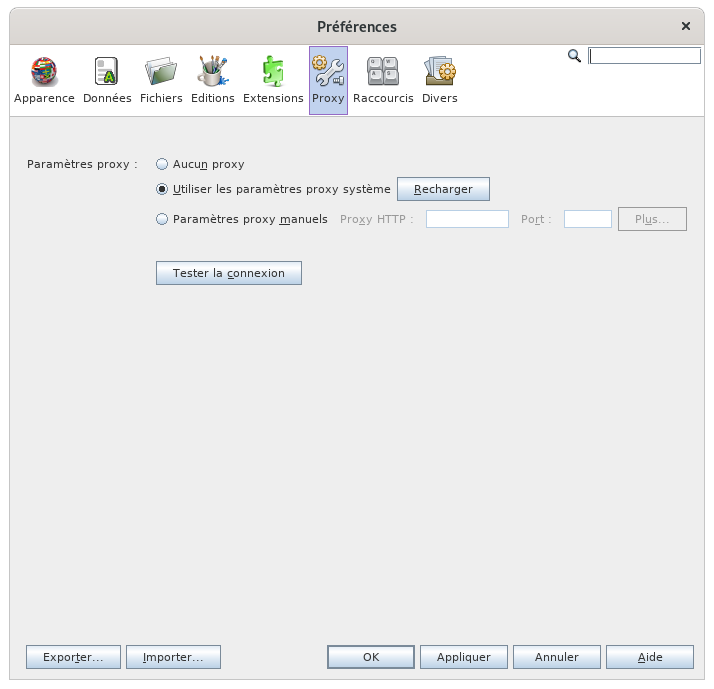Image resolution: width=714 pixels, height=689 pixels.
Task: Open the Raccourcis keyboard shortcuts section
Action: click(383, 80)
